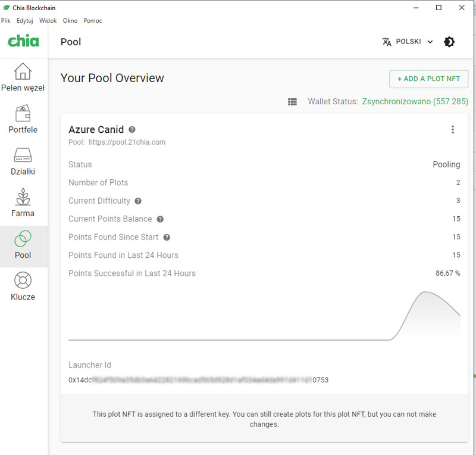Viewport: 476px width, 455px height.
Task: Toggle dark mode with the theme switch
Action: pos(449,42)
